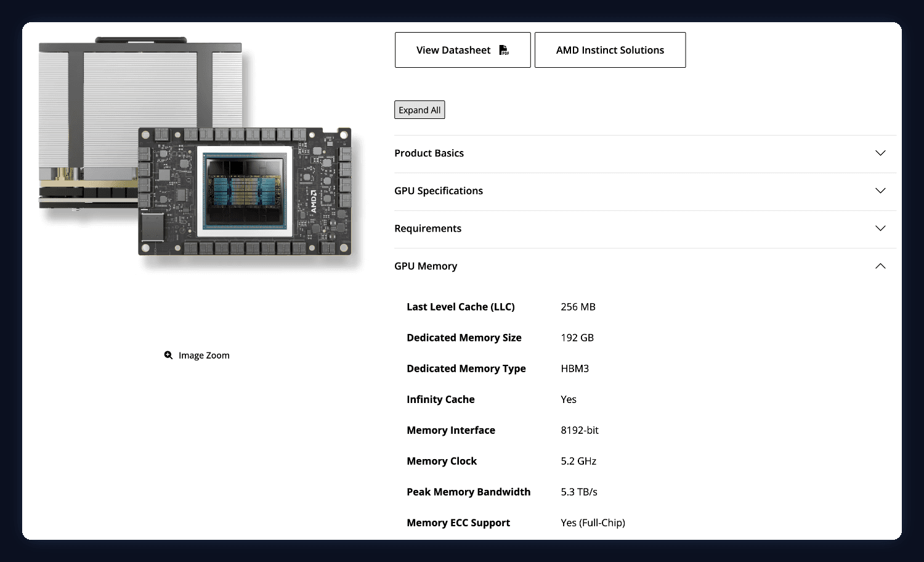The width and height of the screenshot is (924, 562).
Task: Select the Dedicated Memory Size label
Action: point(464,337)
